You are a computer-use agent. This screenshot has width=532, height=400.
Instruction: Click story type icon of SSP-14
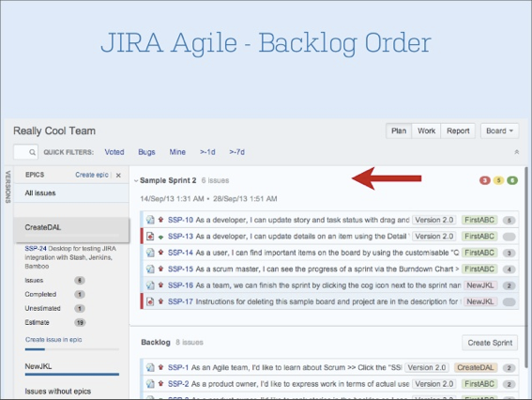pyautogui.click(x=150, y=253)
